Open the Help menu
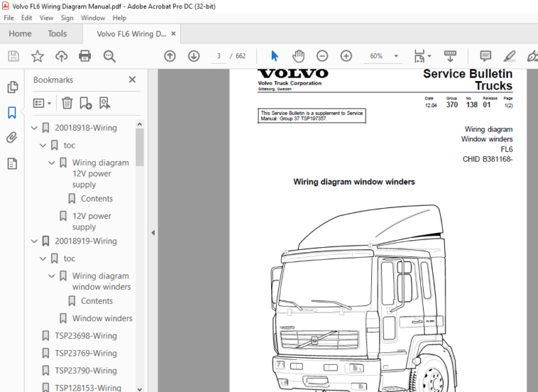 click(x=119, y=17)
